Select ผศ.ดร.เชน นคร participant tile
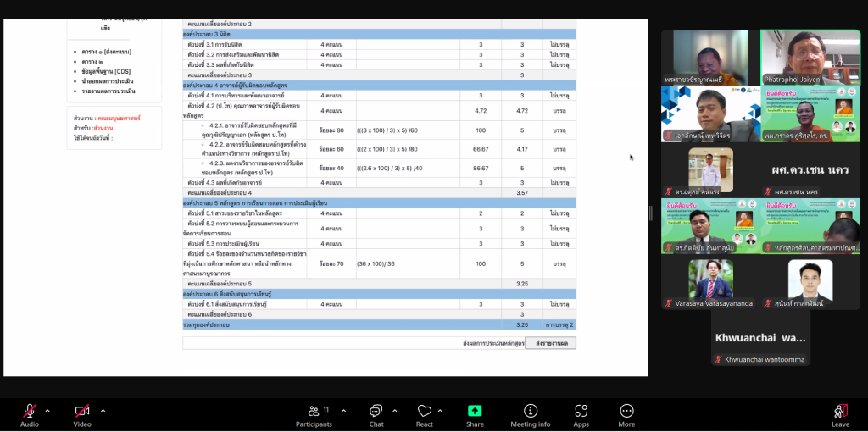Viewport: 868px width, 432px height. click(x=810, y=169)
